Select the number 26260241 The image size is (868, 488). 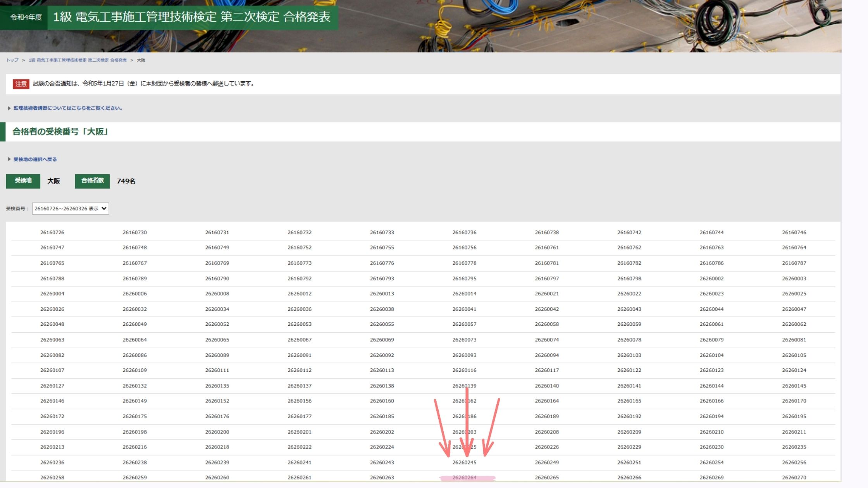tap(300, 462)
